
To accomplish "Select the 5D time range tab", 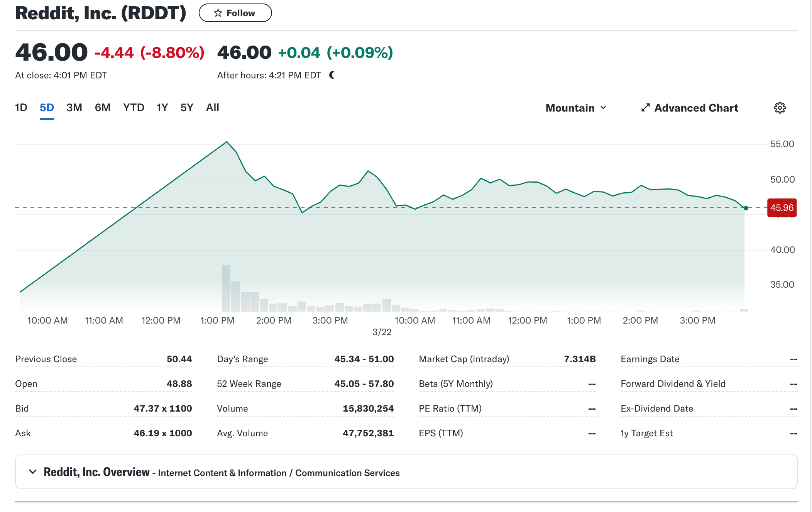I will click(x=47, y=107).
